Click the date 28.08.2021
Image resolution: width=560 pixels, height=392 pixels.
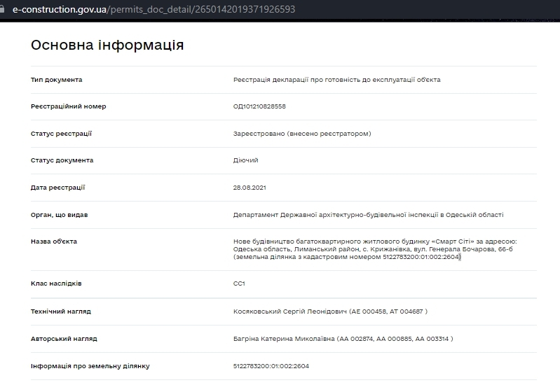click(250, 188)
